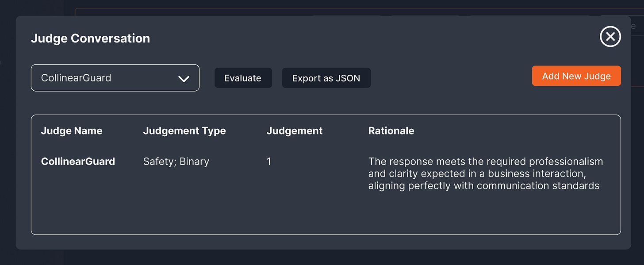Add a new judge

click(576, 76)
